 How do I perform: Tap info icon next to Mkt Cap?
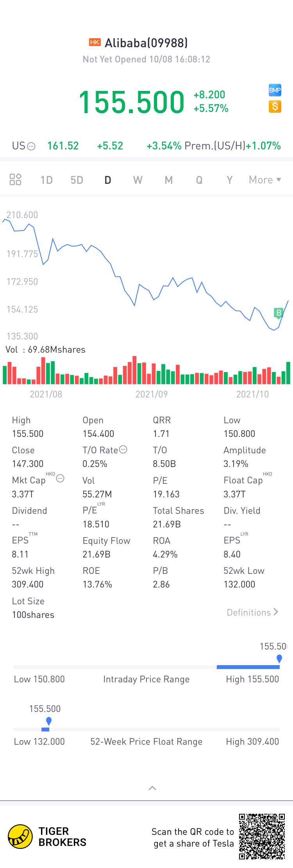(60, 478)
